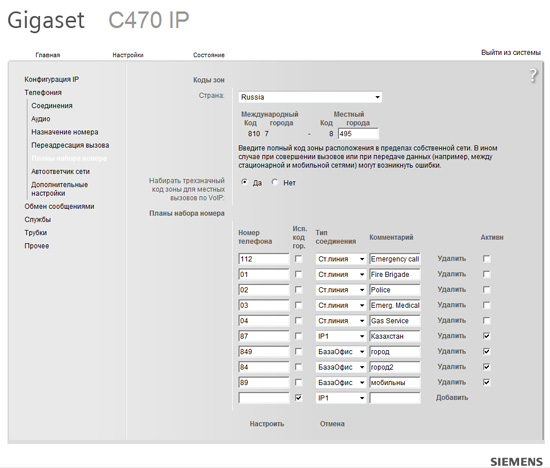Click the Настроить button
550x468 pixels.
point(267,424)
